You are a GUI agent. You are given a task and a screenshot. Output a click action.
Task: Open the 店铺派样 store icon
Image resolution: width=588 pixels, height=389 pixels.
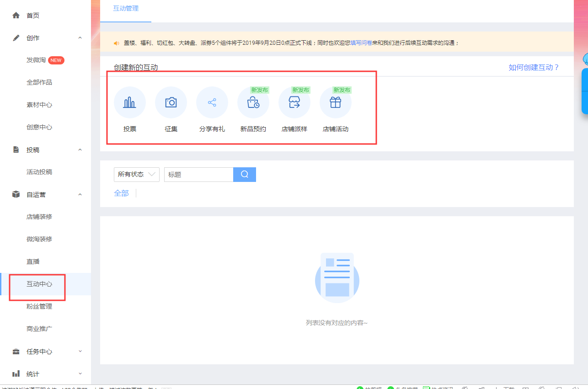pyautogui.click(x=294, y=102)
